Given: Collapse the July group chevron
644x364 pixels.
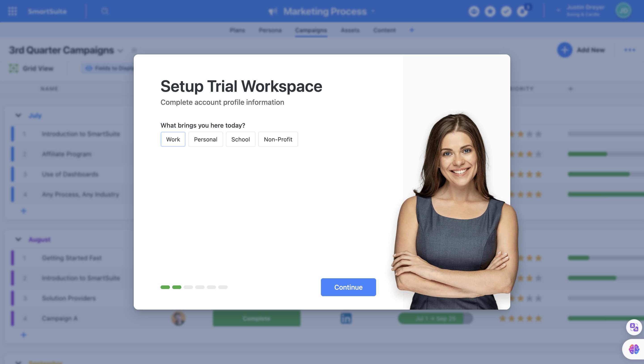Looking at the screenshot, I should pos(18,116).
